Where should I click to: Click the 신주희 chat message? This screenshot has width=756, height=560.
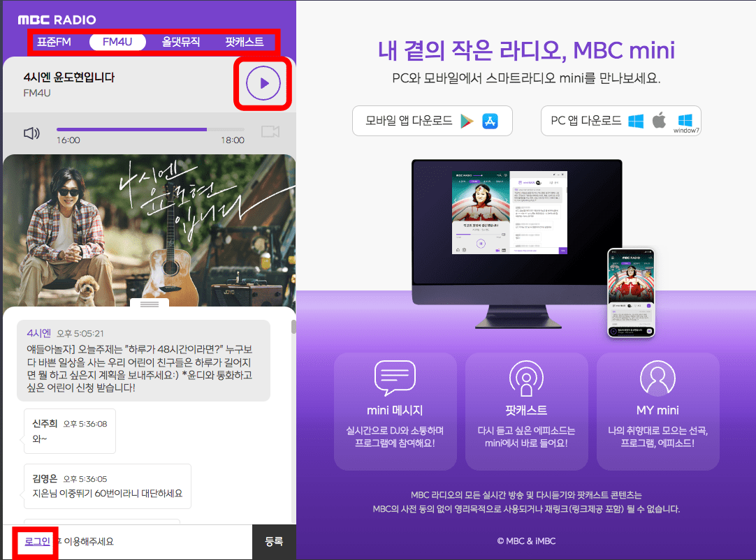coord(70,432)
